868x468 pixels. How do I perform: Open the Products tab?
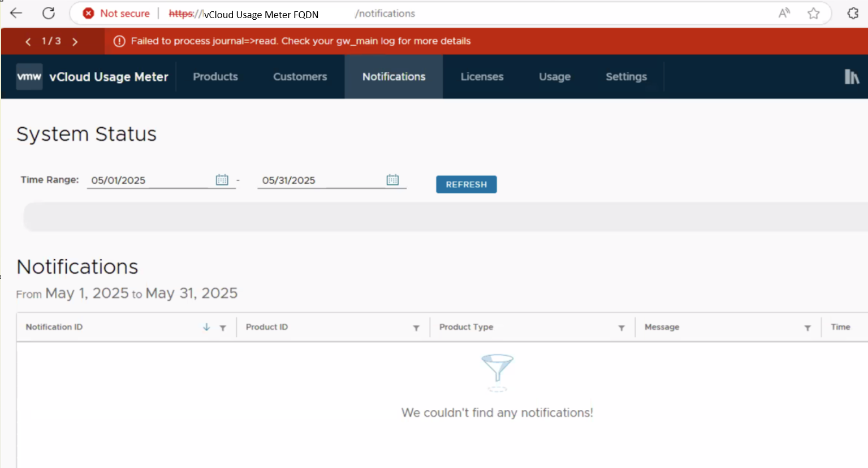pos(215,76)
